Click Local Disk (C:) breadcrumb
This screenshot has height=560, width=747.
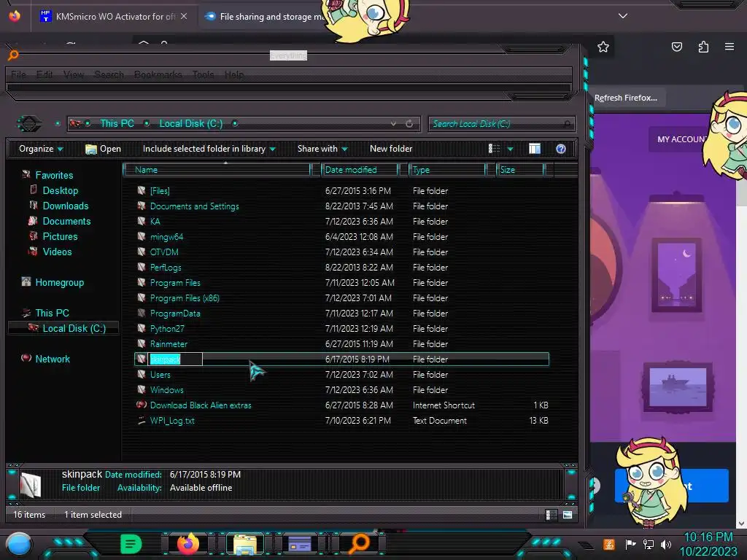190,124
